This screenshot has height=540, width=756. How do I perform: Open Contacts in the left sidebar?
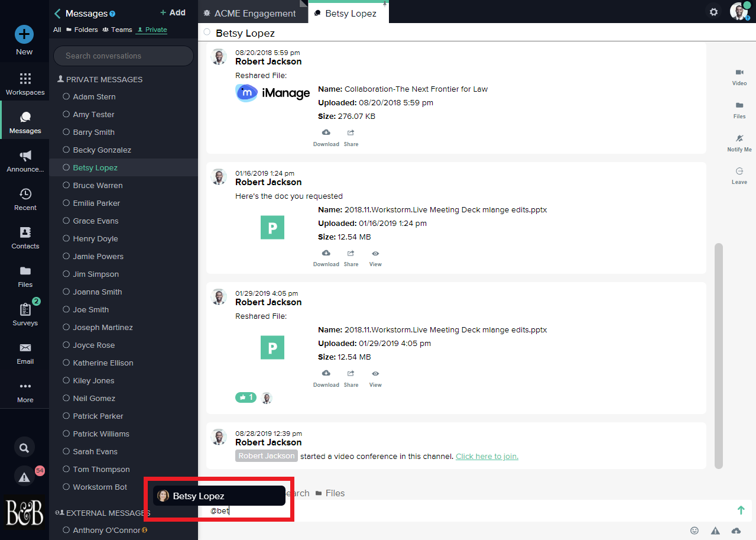[x=25, y=238]
